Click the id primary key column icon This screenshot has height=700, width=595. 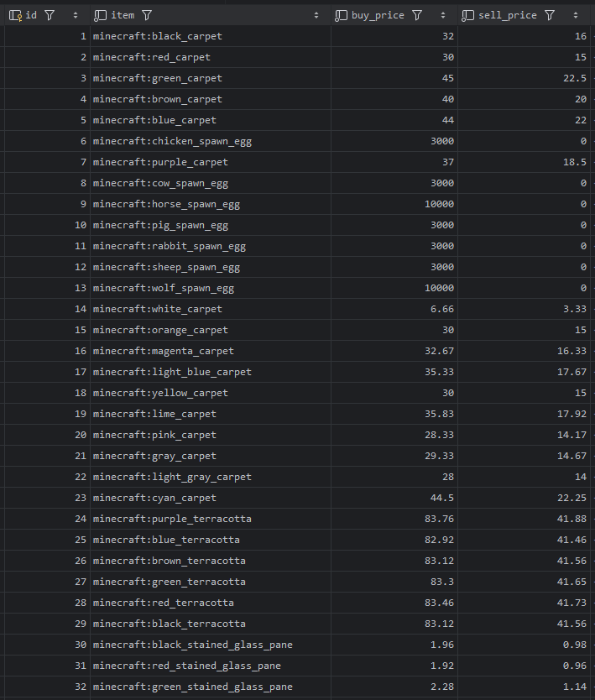pos(15,16)
